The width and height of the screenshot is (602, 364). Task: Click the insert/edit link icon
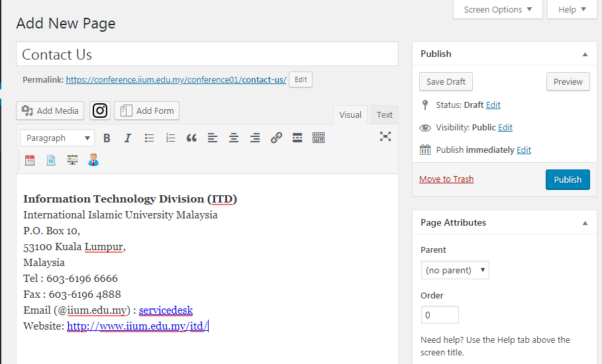click(x=276, y=138)
